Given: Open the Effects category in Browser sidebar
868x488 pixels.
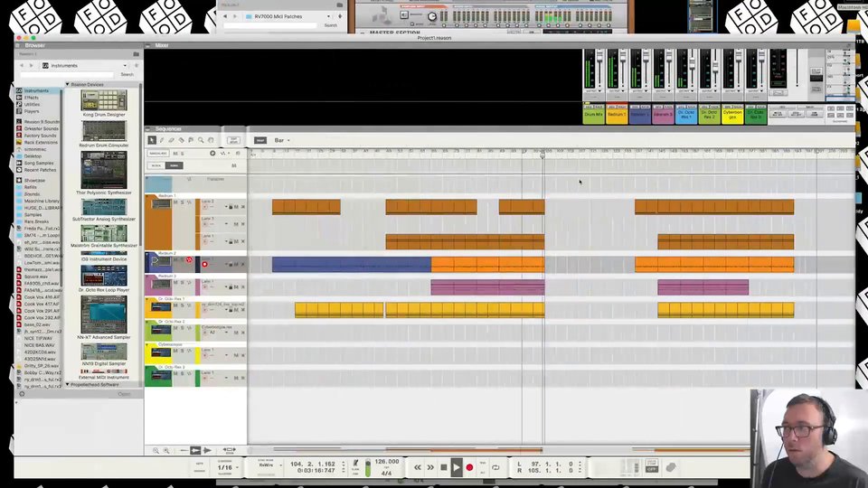Looking at the screenshot, I should coord(32,98).
